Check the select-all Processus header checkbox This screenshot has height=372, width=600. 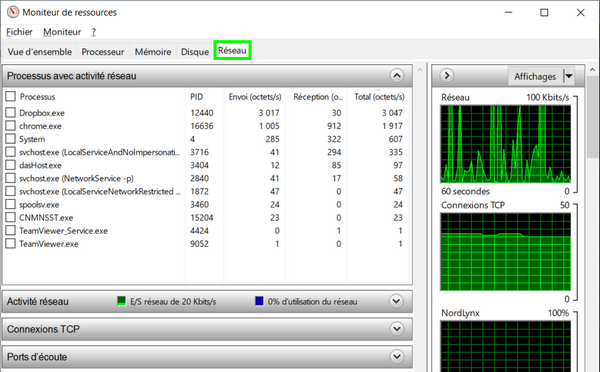[10, 96]
